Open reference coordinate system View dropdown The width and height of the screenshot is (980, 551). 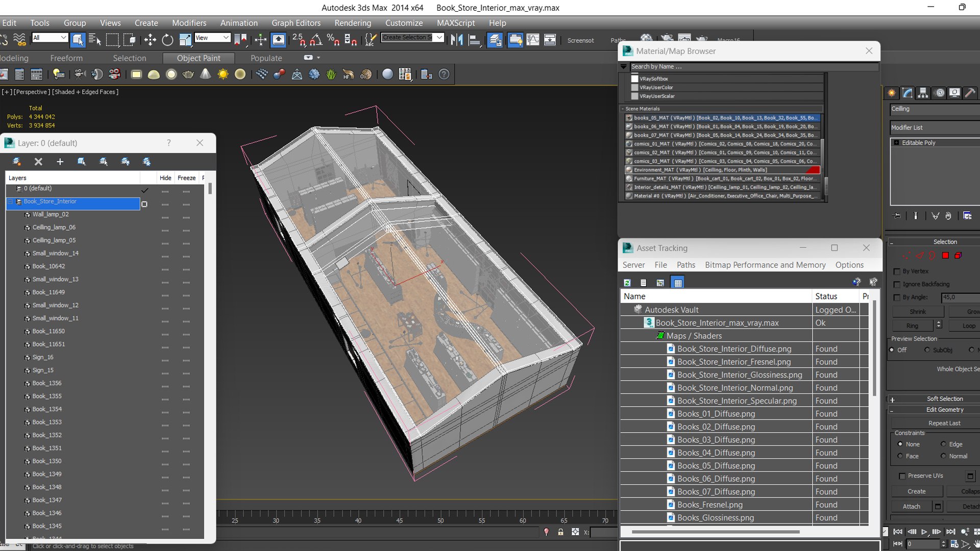pyautogui.click(x=212, y=38)
